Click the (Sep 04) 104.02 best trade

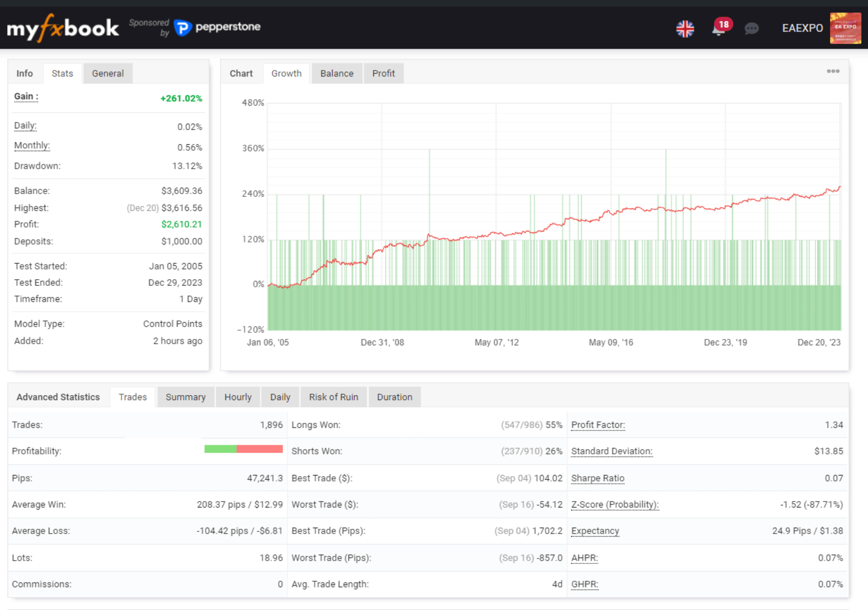pos(529,478)
